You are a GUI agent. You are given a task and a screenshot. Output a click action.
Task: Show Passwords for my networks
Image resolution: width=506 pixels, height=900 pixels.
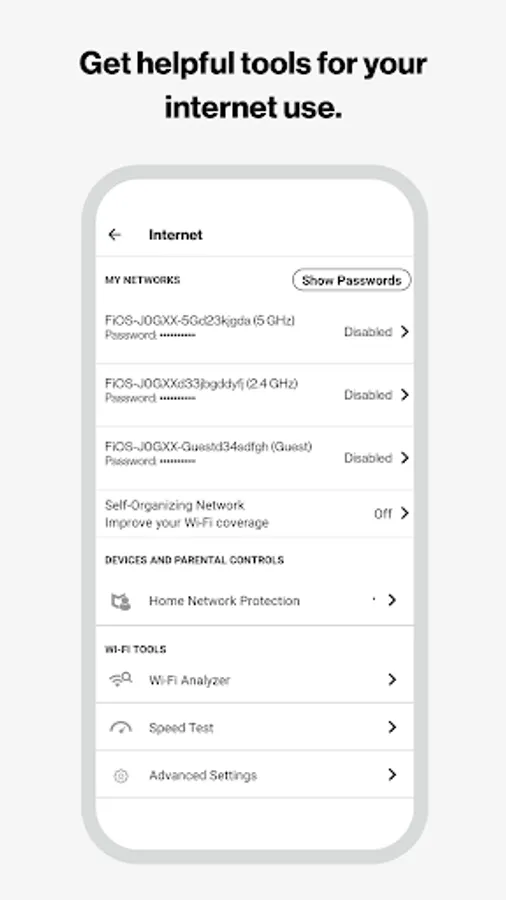tap(351, 280)
